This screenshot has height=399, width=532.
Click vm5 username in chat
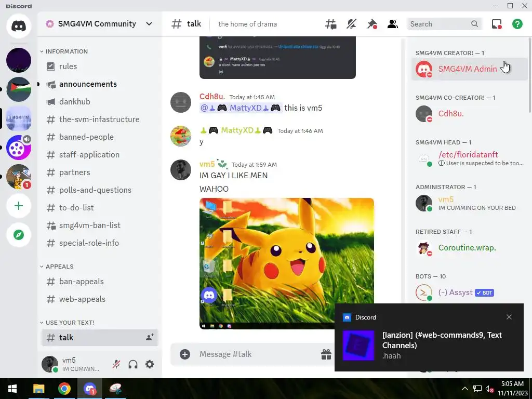tap(207, 164)
